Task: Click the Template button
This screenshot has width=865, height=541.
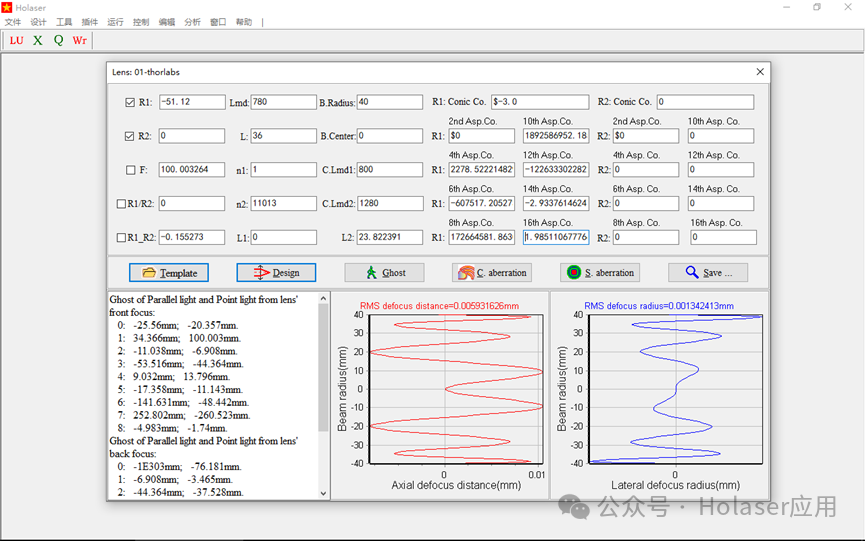Action: (169, 272)
